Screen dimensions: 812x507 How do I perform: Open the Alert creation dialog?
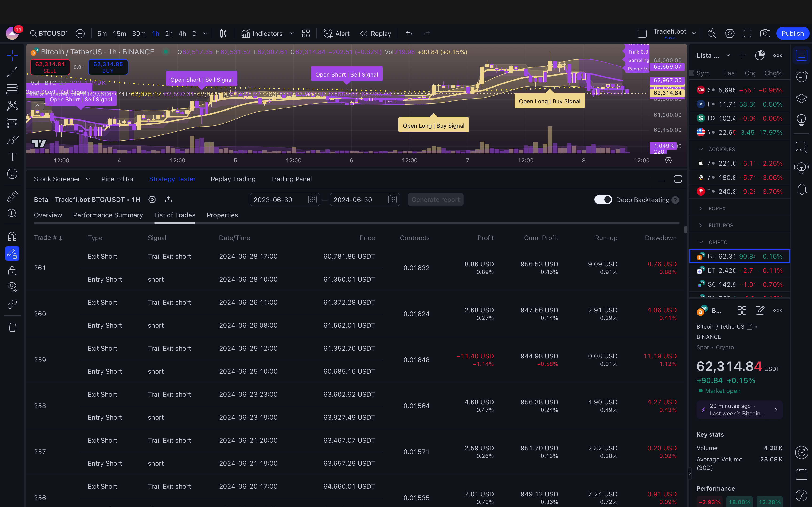(336, 34)
